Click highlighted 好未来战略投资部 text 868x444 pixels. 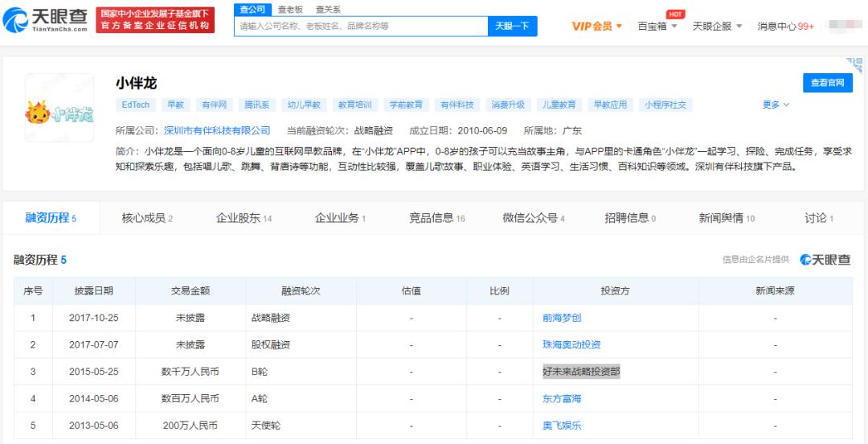[581, 372]
